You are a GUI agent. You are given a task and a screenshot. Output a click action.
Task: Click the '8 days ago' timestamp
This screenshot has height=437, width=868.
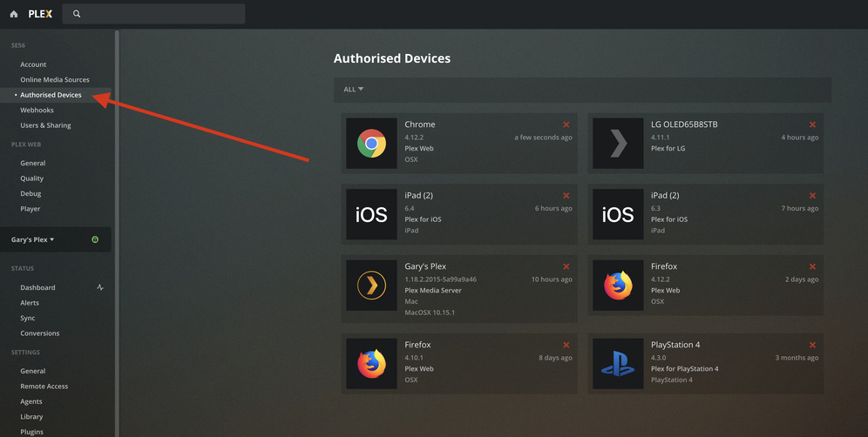(x=555, y=358)
